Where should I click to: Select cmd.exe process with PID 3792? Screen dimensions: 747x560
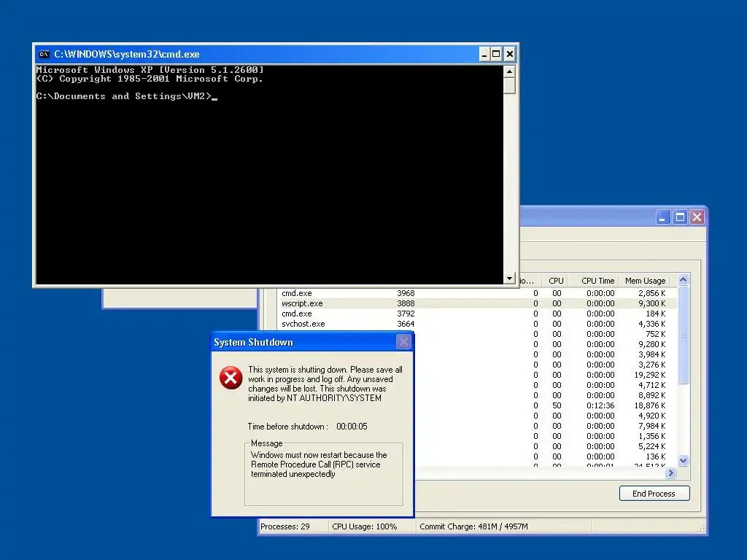[x=477, y=314]
